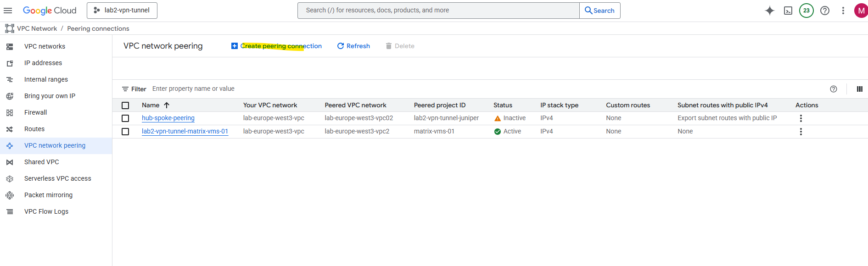868x266 pixels.
Task: Activate Cloud Shell terminal icon
Action: [788, 11]
